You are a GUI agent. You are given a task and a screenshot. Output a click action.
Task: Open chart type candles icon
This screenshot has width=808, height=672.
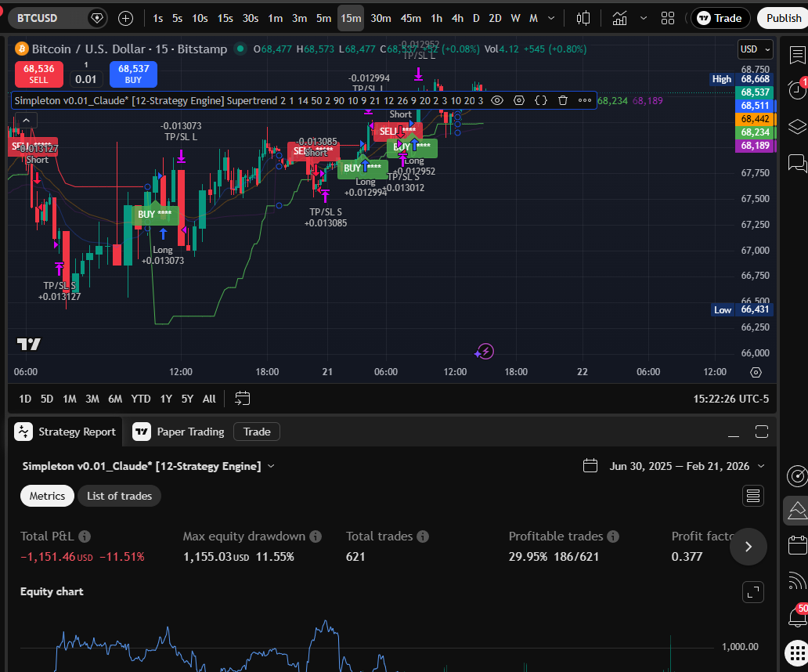(x=583, y=18)
